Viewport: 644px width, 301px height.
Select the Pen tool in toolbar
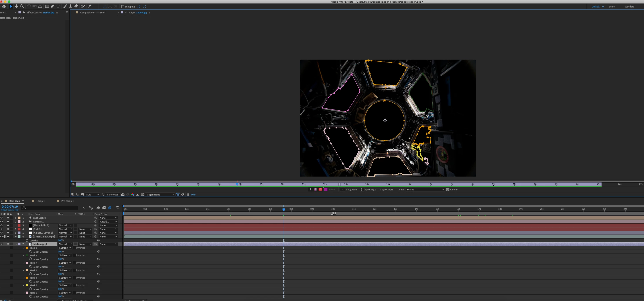coord(53,6)
